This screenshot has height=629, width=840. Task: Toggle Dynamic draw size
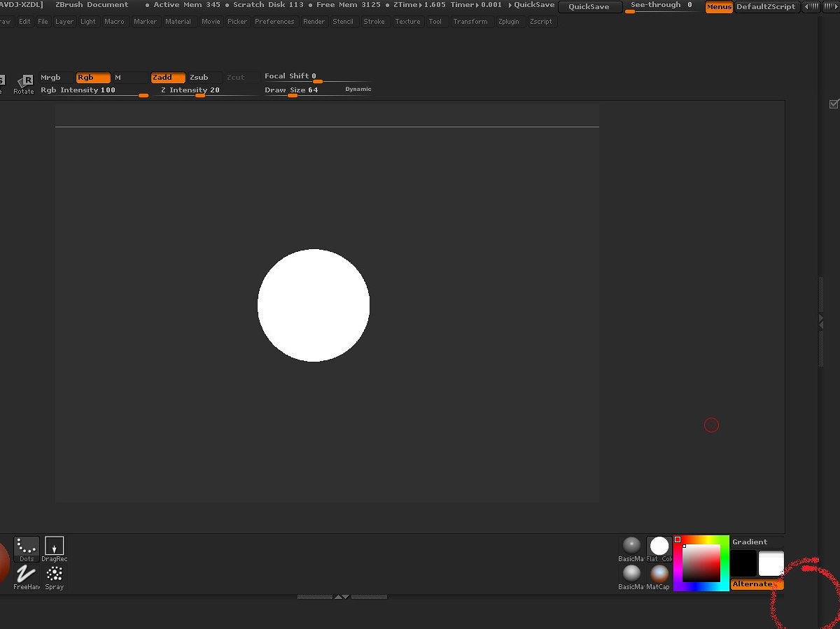pyautogui.click(x=358, y=90)
